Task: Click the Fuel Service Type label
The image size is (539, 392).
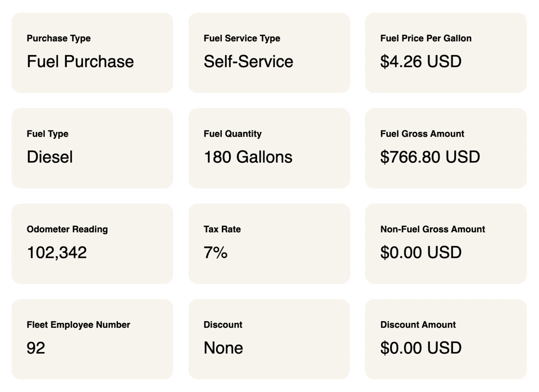Action: pos(241,38)
